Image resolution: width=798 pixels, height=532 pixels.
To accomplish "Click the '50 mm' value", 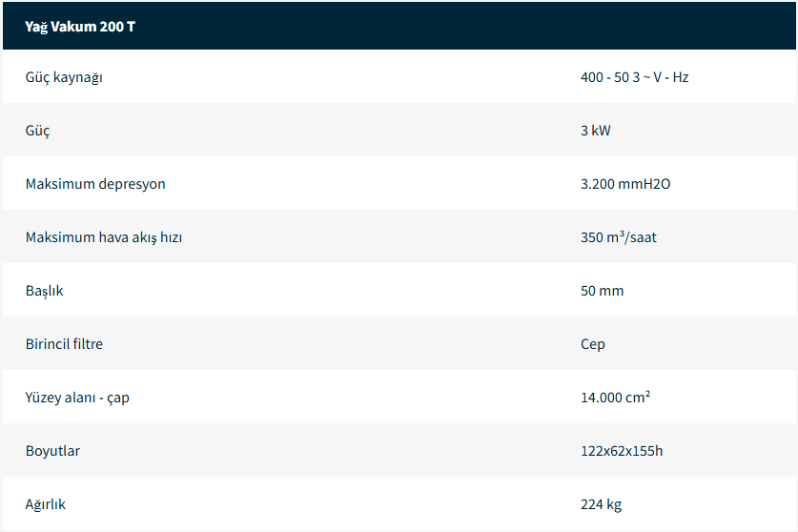I will (602, 291).
